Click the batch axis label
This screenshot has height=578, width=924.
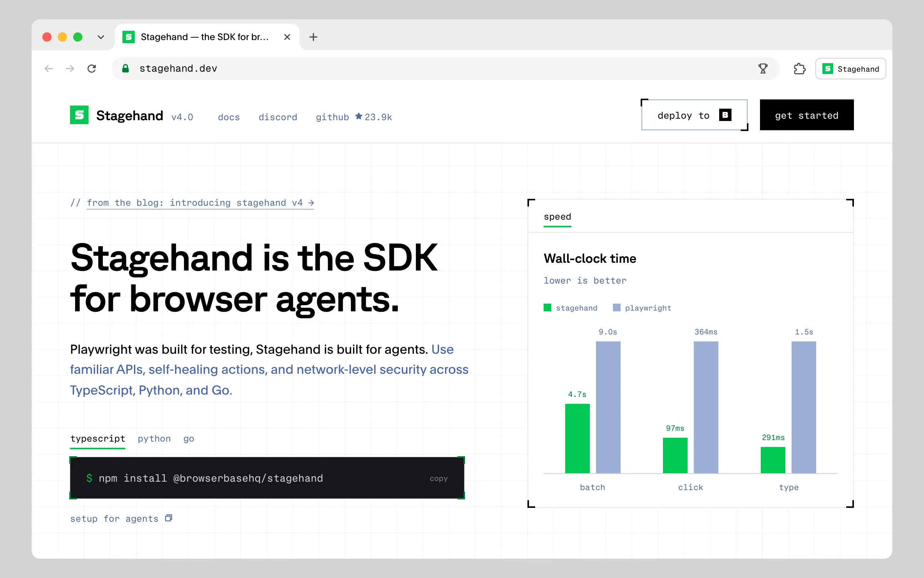(x=593, y=487)
